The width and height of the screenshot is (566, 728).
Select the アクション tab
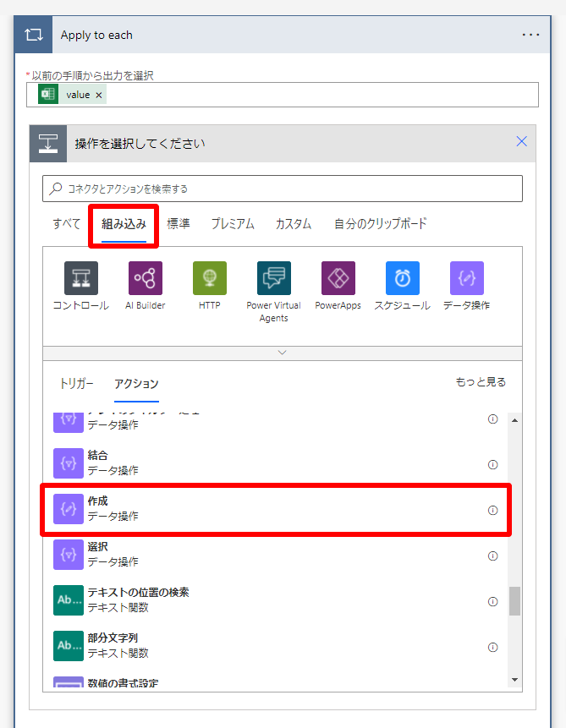coord(136,384)
